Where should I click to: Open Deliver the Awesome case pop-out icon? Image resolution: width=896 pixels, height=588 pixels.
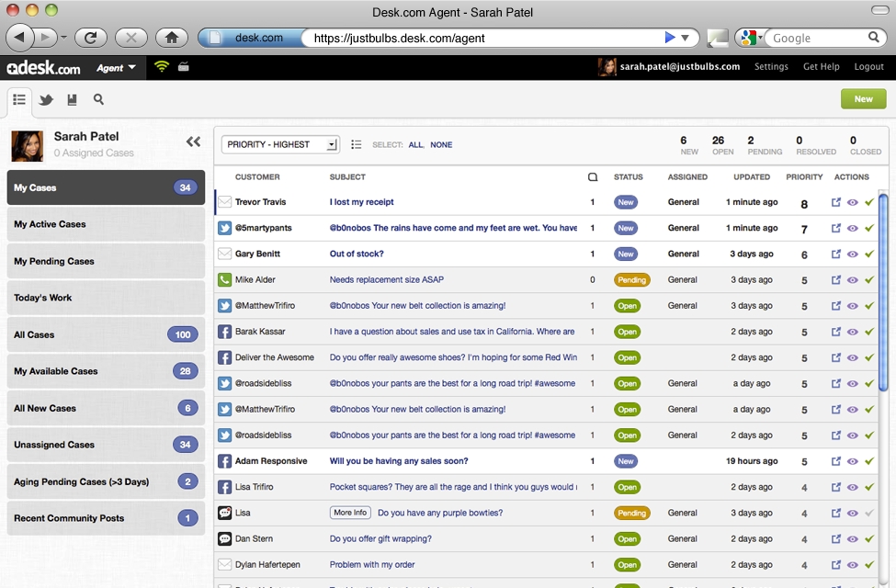click(836, 357)
